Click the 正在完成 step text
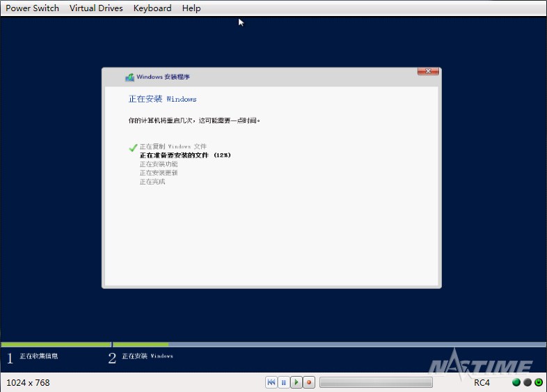Image resolution: width=547 pixels, height=392 pixels. (152, 182)
